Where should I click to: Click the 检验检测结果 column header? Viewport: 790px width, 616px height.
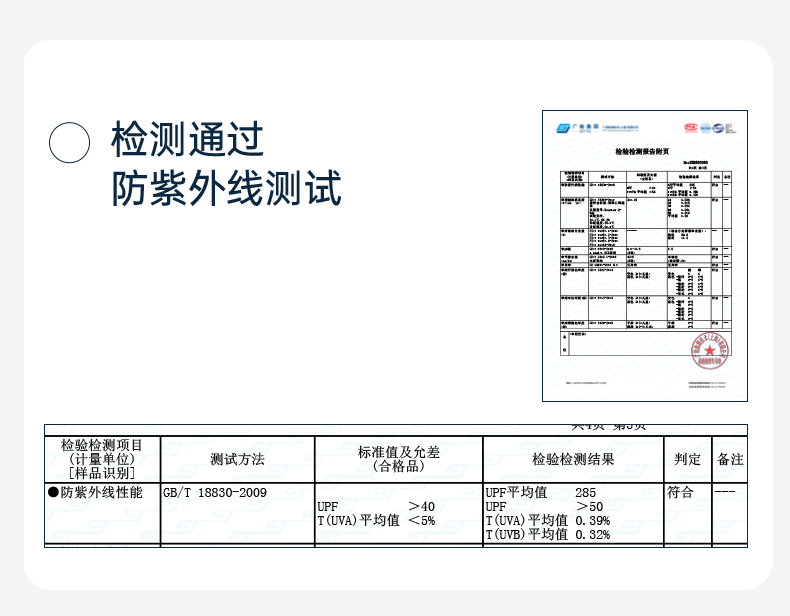click(x=573, y=459)
